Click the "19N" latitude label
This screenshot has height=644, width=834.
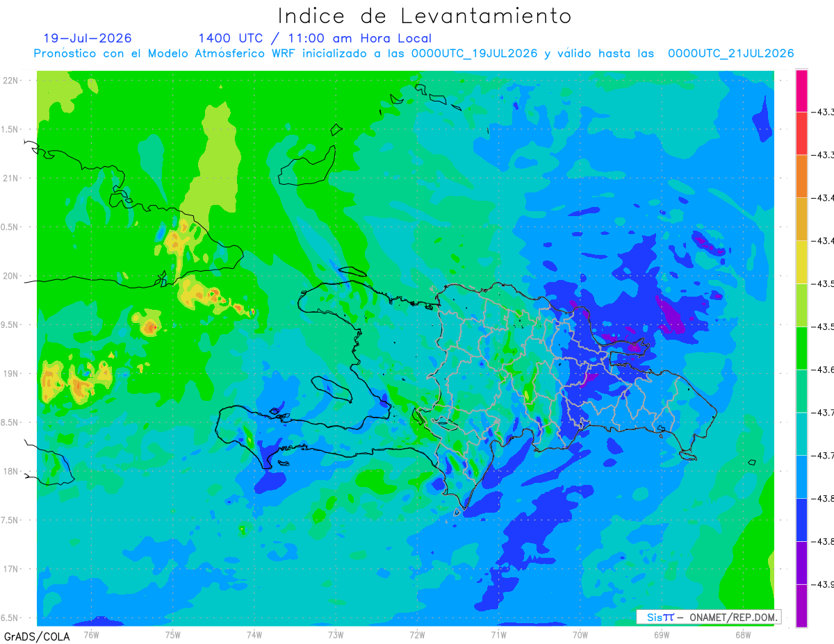pos(11,374)
